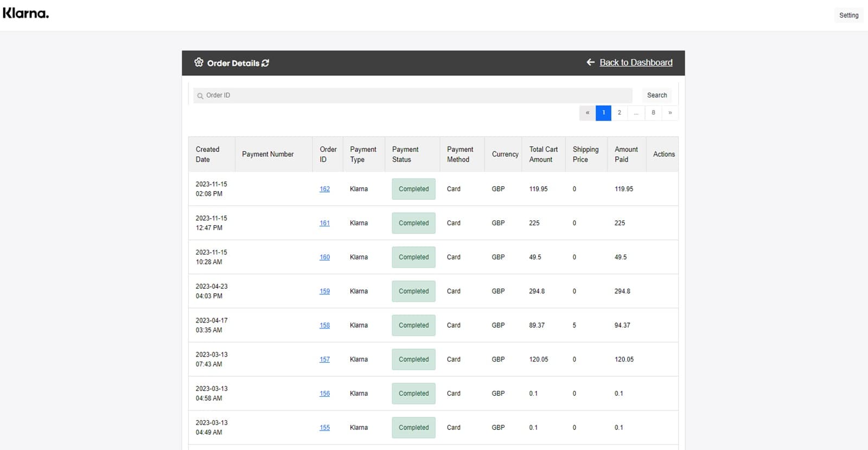Screen dimensions: 868x450
Task: Open order 158
Action: coord(324,325)
